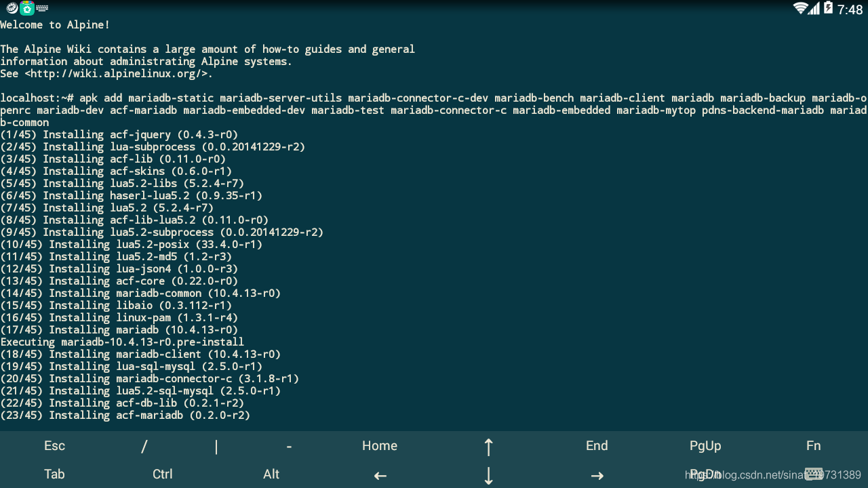This screenshot has width=868, height=488.
Task: Tap the pipe symbol key
Action: coord(216,445)
